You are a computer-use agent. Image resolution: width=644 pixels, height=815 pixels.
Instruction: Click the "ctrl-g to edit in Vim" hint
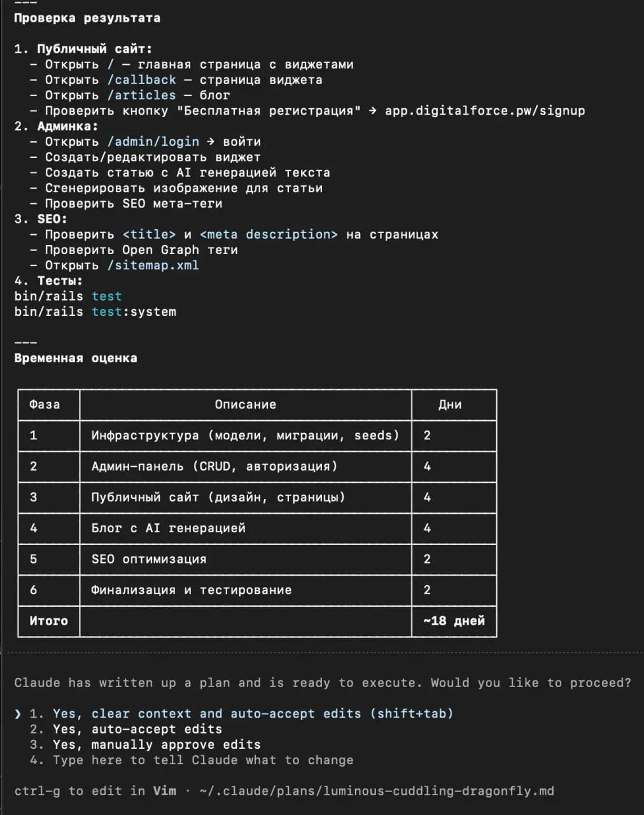point(95,791)
